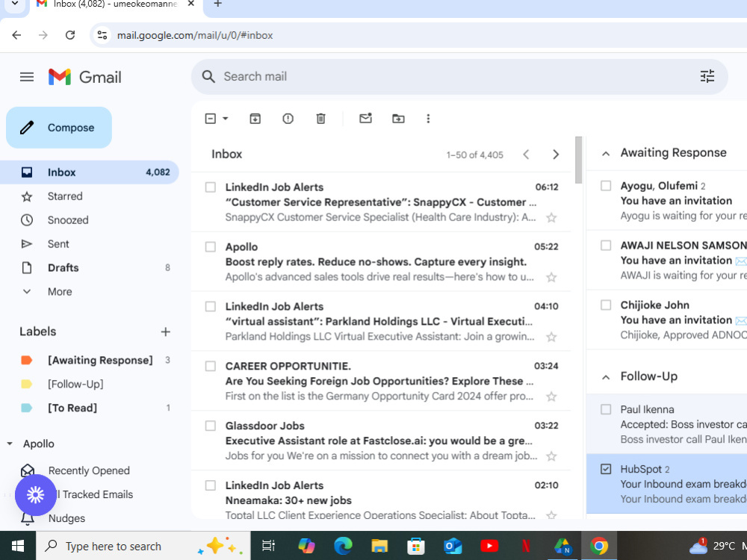Check the Apollo email checkbox

click(210, 246)
